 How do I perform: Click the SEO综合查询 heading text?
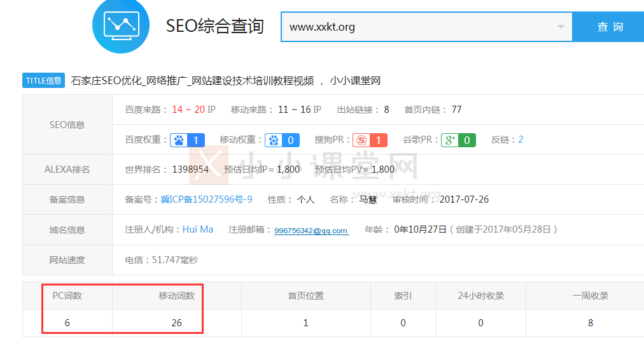point(214,26)
